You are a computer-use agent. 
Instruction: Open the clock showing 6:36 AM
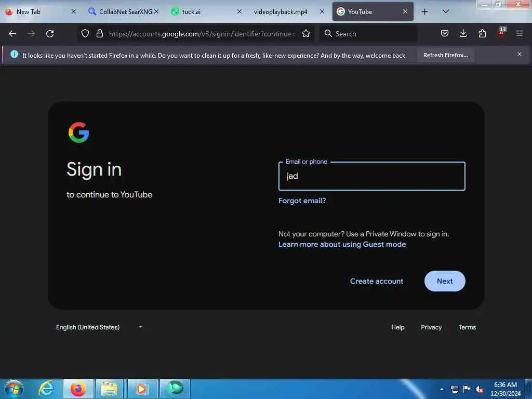tap(505, 389)
